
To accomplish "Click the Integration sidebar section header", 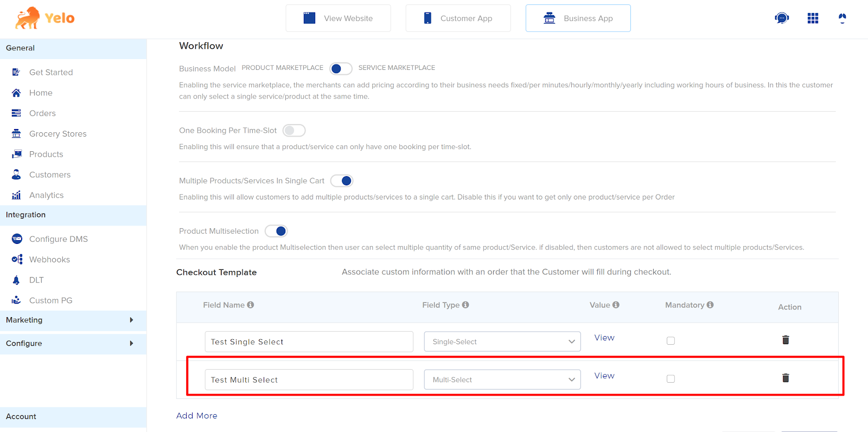I will [73, 215].
